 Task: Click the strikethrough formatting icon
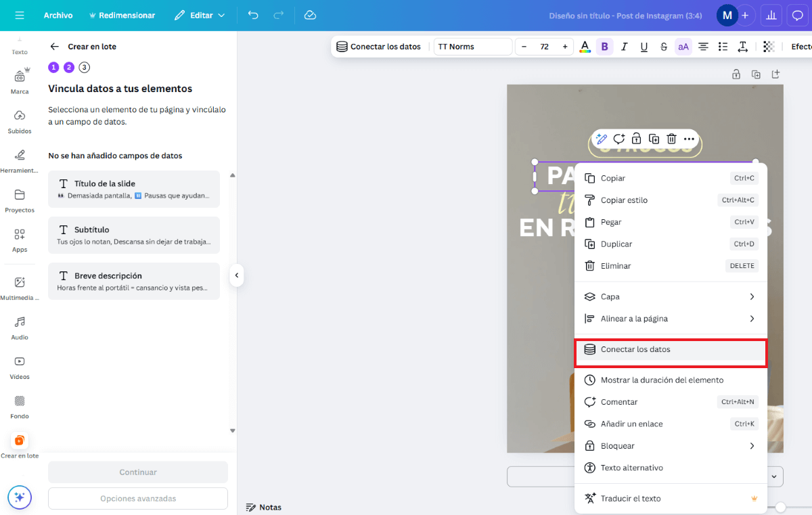(663, 46)
